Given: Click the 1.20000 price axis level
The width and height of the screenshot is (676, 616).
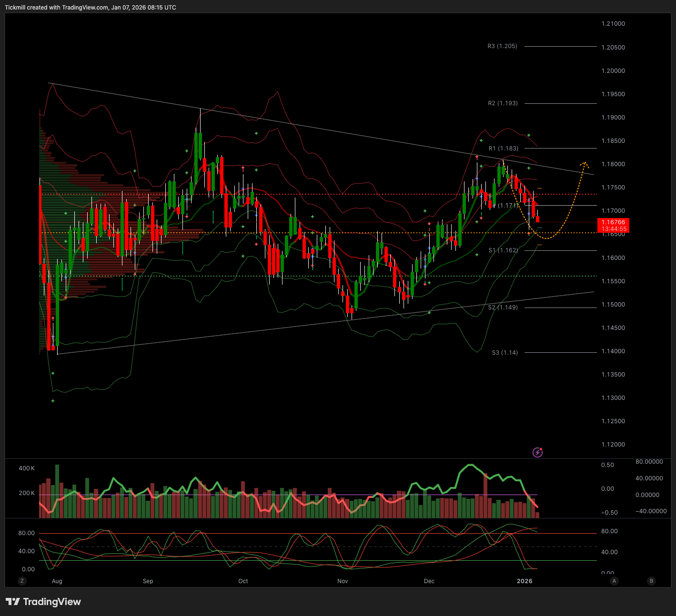Looking at the screenshot, I should click(x=613, y=71).
